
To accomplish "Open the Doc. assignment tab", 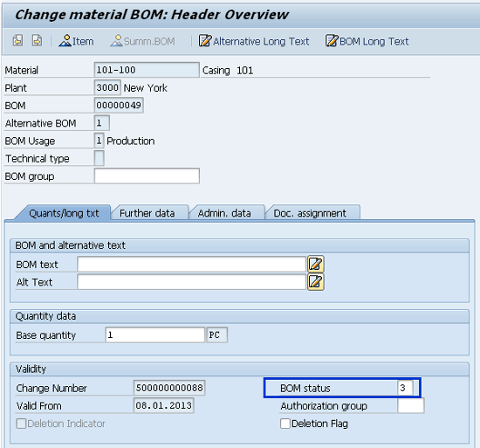I will (310, 213).
